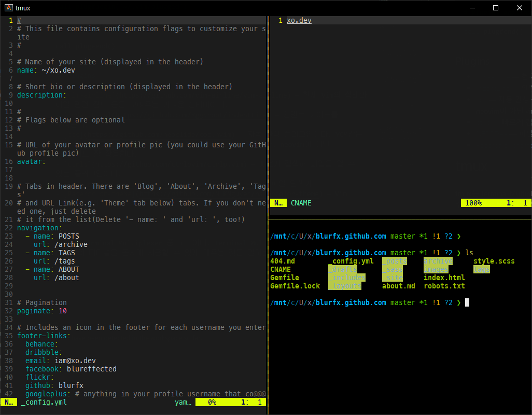Click 'CNAME' filename in right status line

pos(301,203)
